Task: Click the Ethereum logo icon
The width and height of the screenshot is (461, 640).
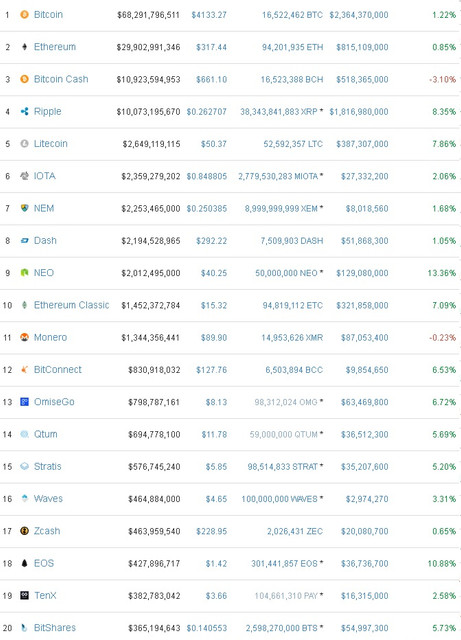Action: tap(24, 47)
